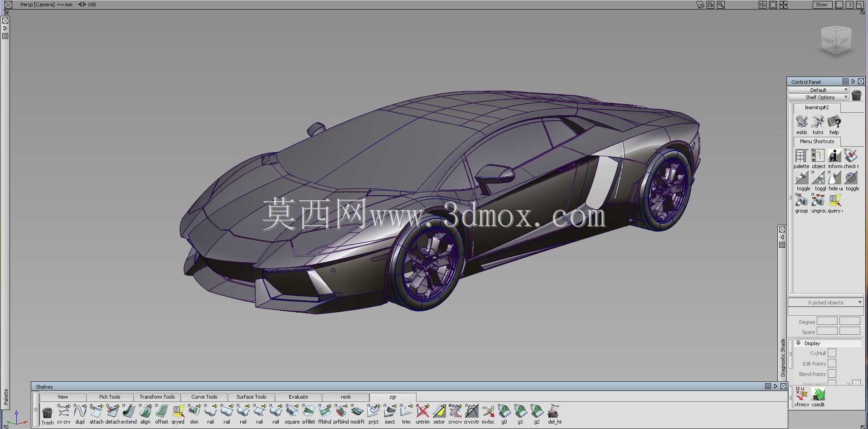Open the crvcrv curve deviation tool
This screenshot has height=429, width=868.
(x=455, y=411)
